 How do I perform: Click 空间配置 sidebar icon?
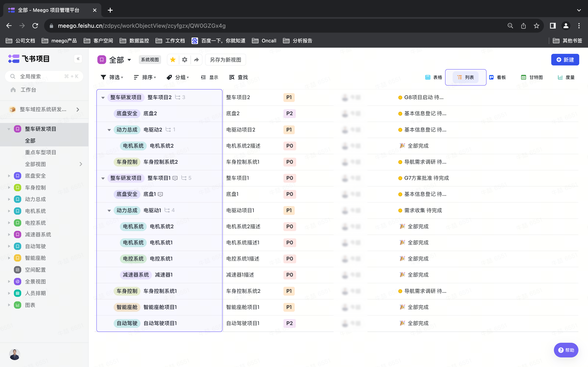[18, 270]
